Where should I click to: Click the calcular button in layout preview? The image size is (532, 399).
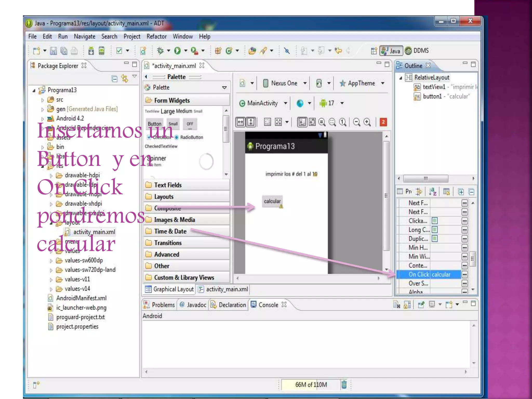tap(272, 201)
